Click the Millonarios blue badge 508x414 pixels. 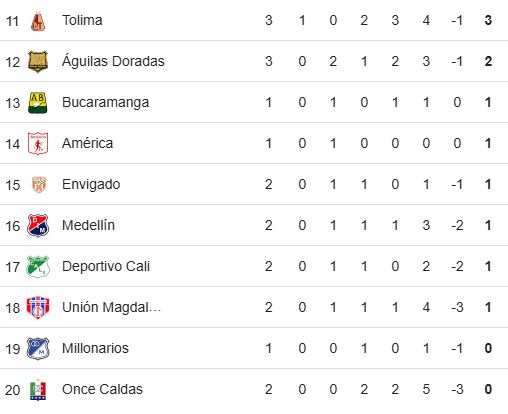point(38,349)
